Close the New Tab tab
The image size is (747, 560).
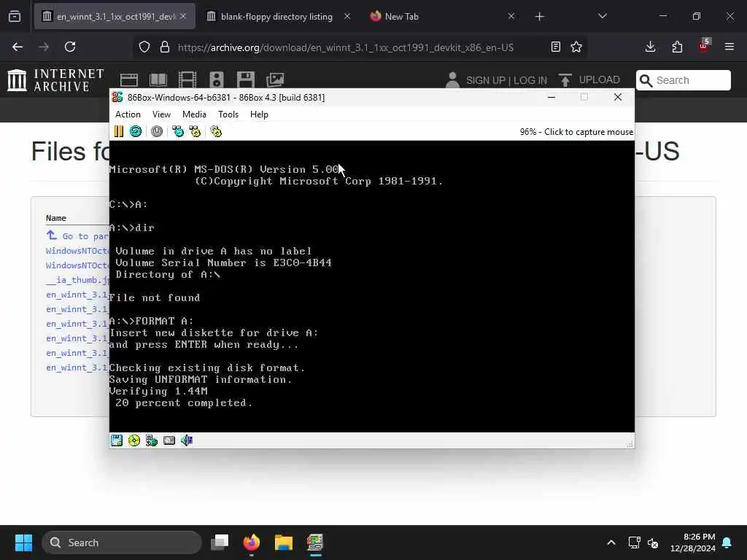[x=511, y=16]
